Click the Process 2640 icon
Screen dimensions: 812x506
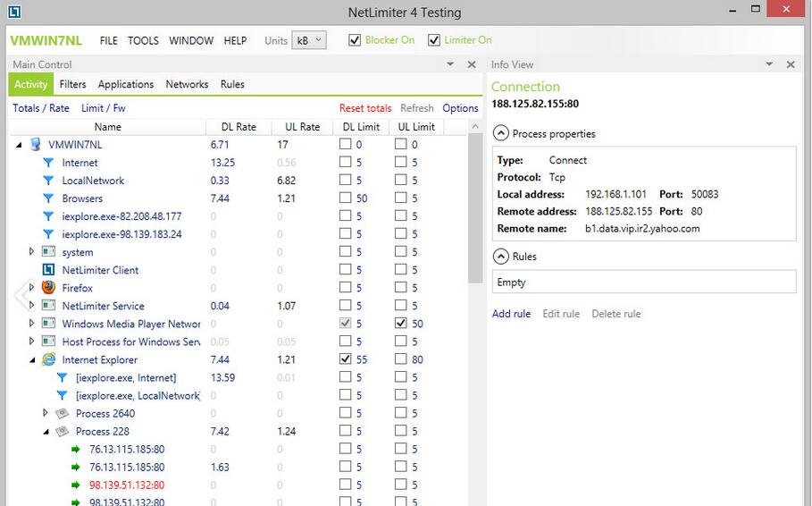(63, 413)
